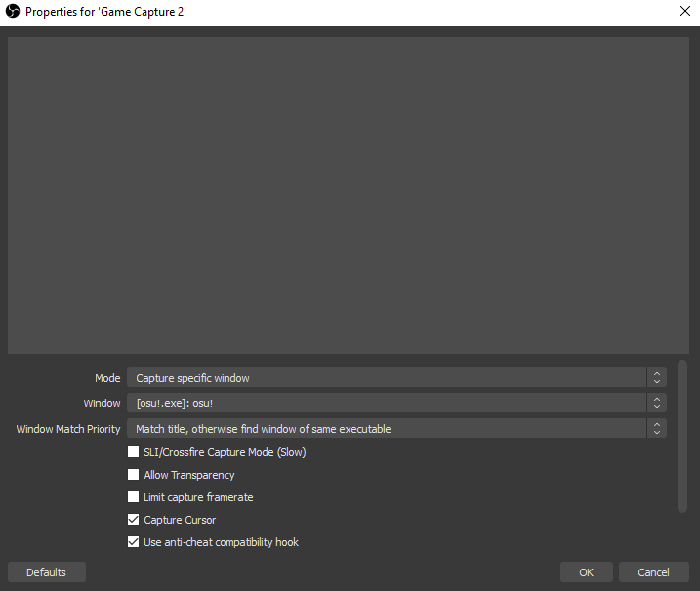
Task: Reset settings with Defaults button
Action: click(x=47, y=572)
